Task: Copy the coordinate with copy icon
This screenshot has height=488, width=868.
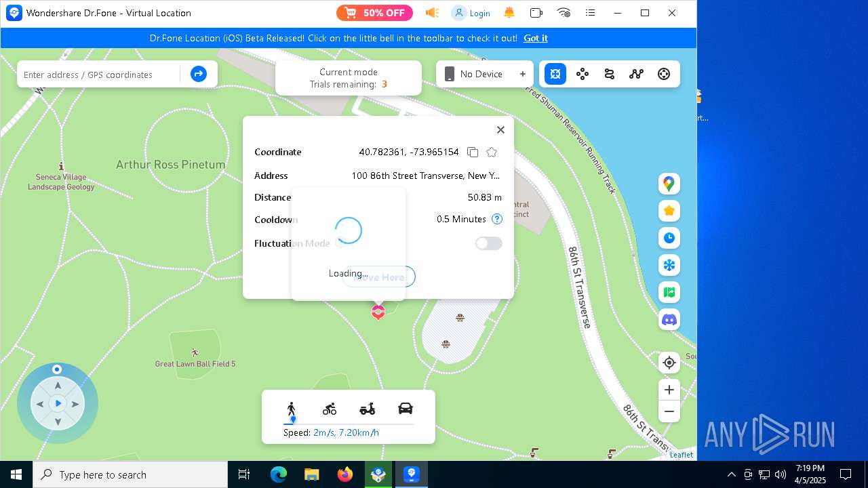Action: tap(473, 152)
